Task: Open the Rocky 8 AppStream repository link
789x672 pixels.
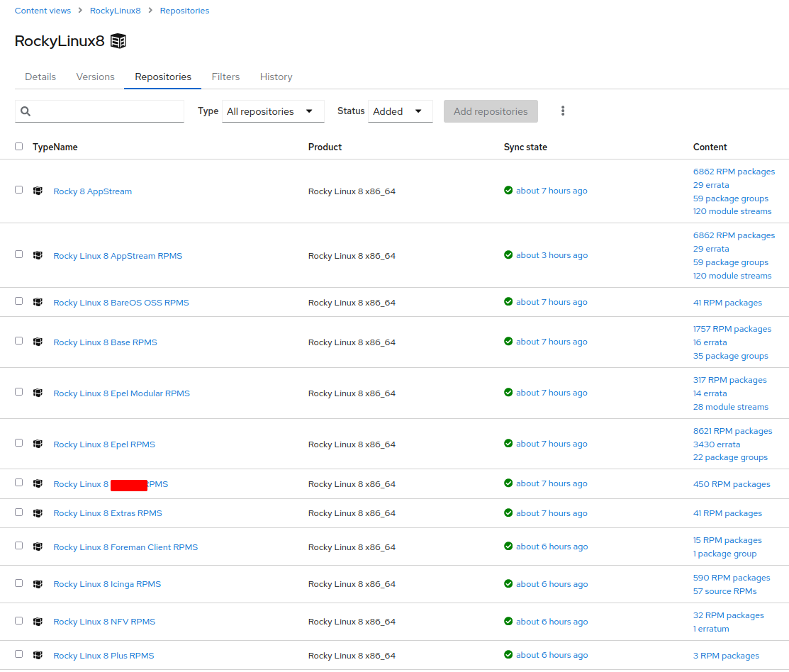Action: click(x=93, y=191)
